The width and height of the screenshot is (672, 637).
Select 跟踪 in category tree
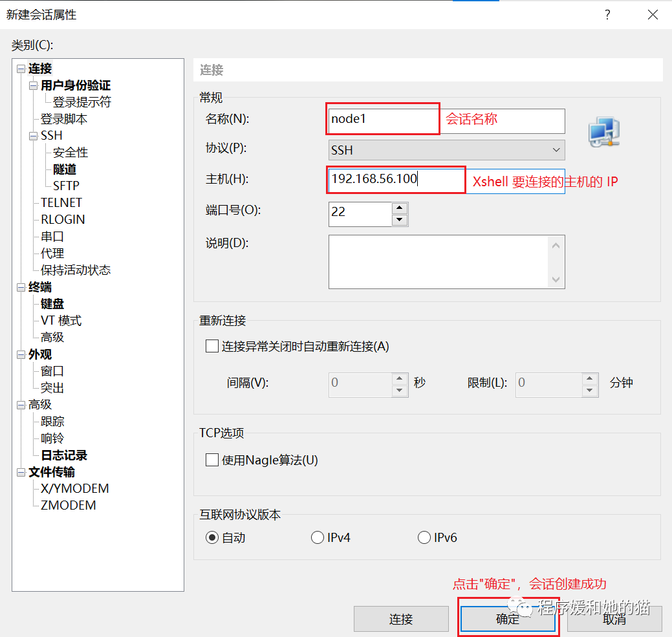click(52, 422)
